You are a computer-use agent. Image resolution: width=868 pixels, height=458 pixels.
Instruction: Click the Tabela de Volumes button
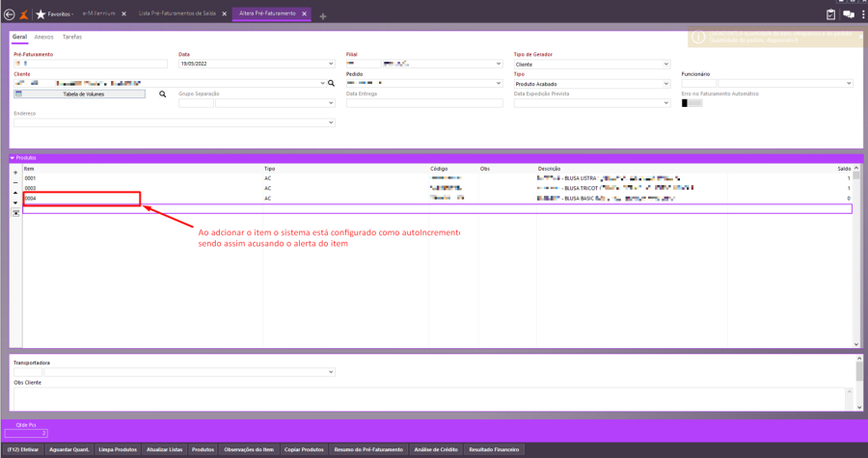80,94
